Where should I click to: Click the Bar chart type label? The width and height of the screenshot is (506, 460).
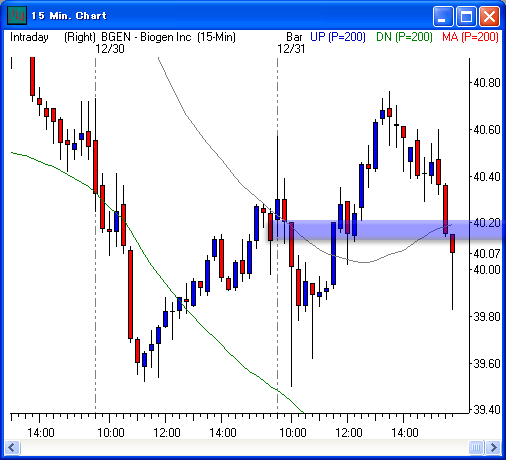pos(294,37)
